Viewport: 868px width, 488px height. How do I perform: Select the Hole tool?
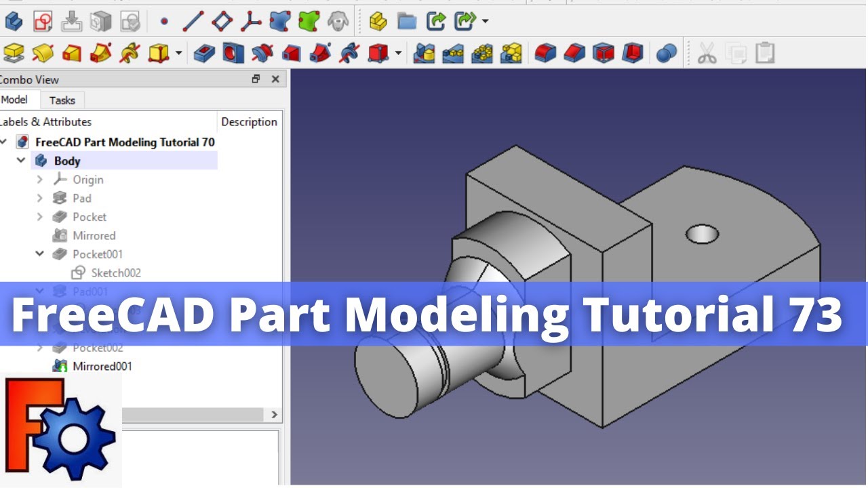coord(233,53)
